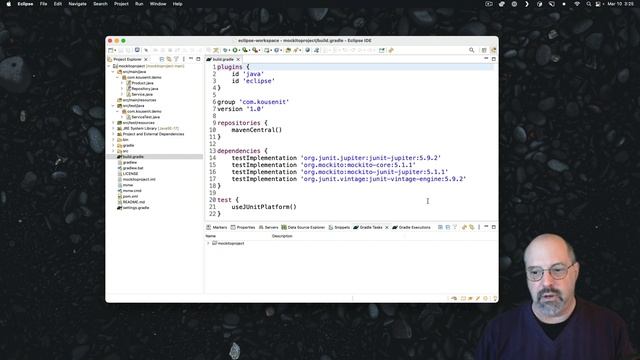Click the Debug bug icon in the toolbar

[225, 50]
